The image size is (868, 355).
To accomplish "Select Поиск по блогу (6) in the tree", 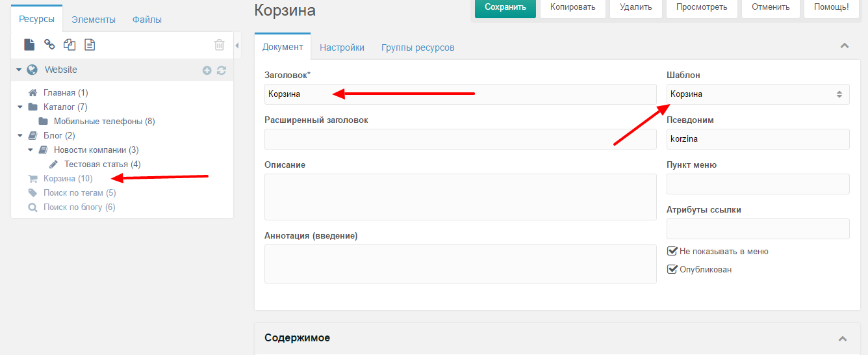I will tap(79, 207).
